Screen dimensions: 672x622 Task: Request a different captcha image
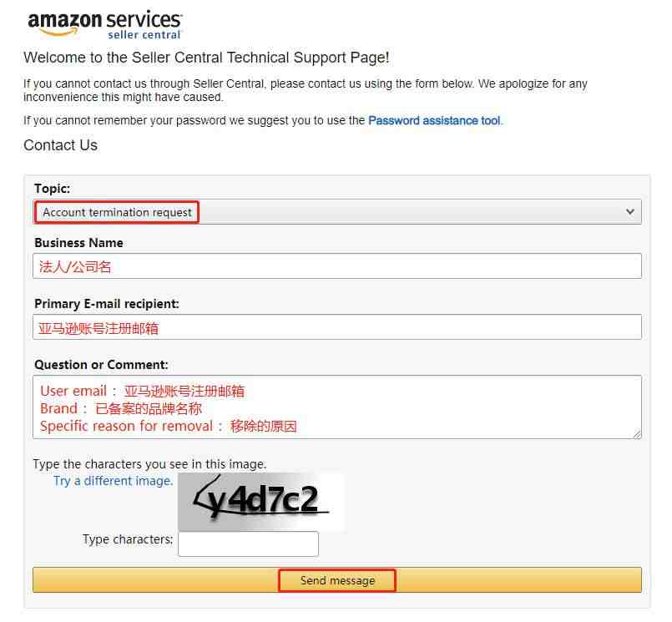click(114, 481)
